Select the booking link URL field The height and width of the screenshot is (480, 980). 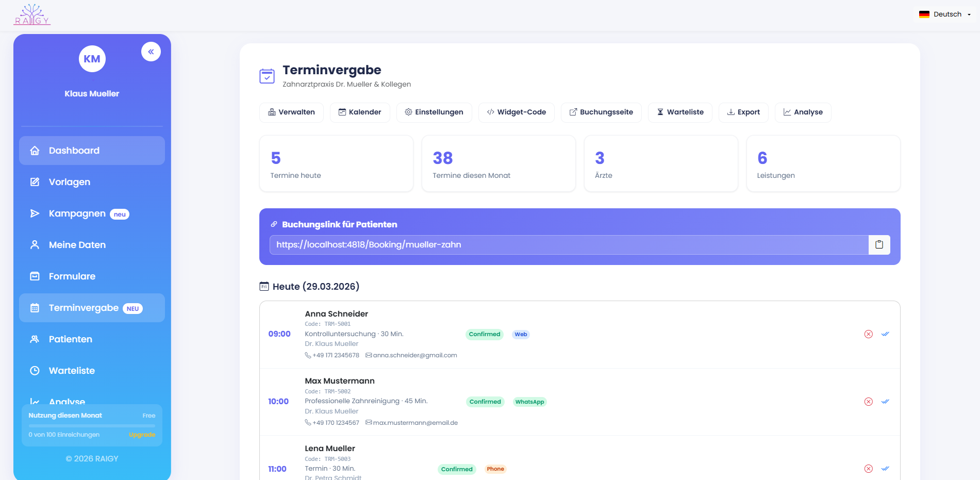pyautogui.click(x=567, y=245)
